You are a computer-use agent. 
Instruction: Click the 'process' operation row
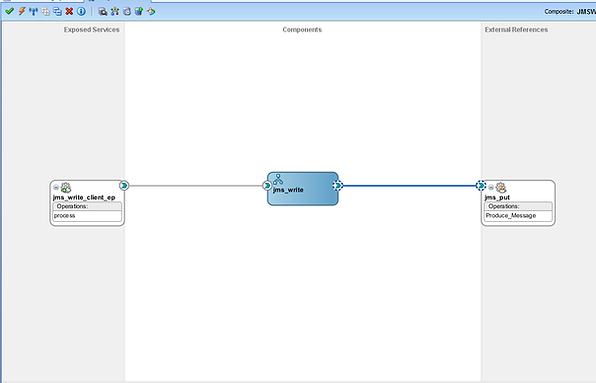point(87,216)
